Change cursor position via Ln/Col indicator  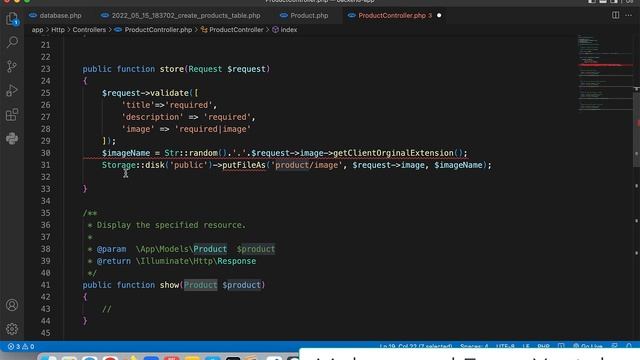pos(416,347)
